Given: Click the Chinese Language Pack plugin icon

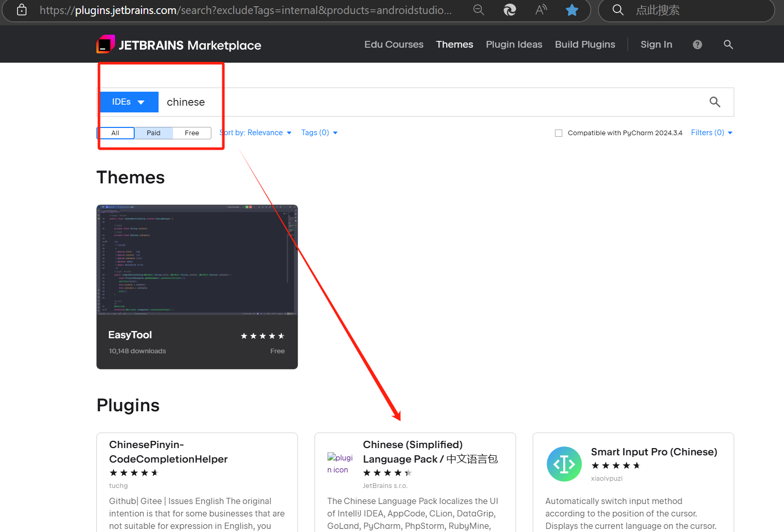Looking at the screenshot, I should tap(340, 464).
